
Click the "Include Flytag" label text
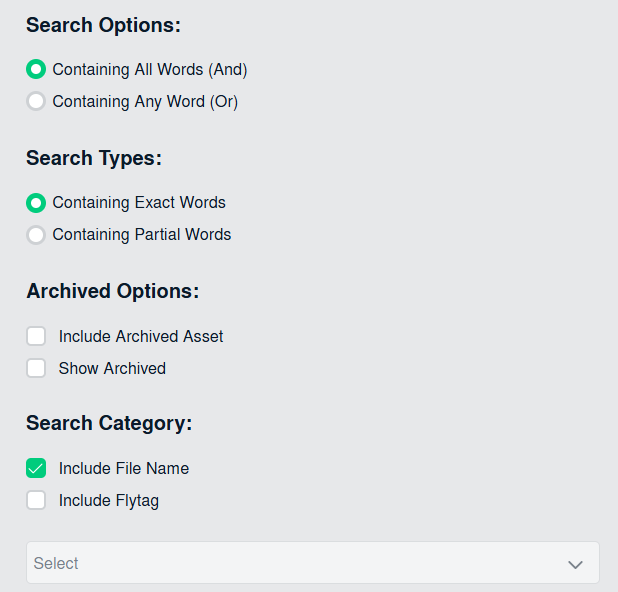coord(109,501)
